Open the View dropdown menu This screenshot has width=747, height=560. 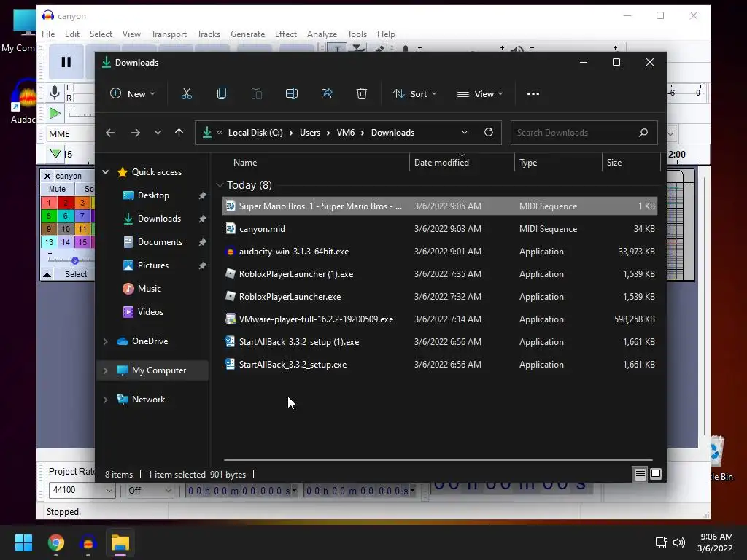(x=480, y=94)
